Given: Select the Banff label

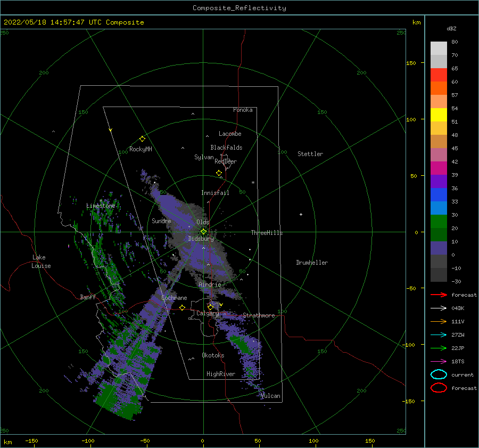Looking at the screenshot, I should 88,297.
